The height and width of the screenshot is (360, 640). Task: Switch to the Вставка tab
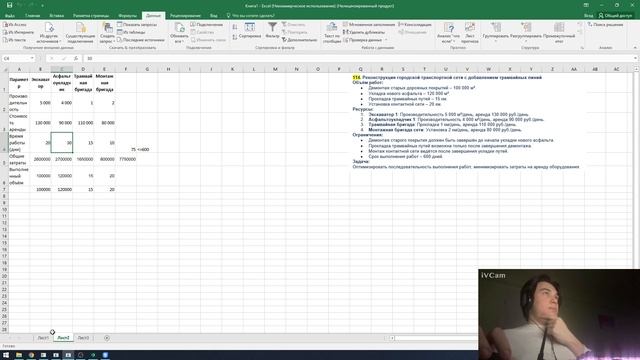click(56, 16)
